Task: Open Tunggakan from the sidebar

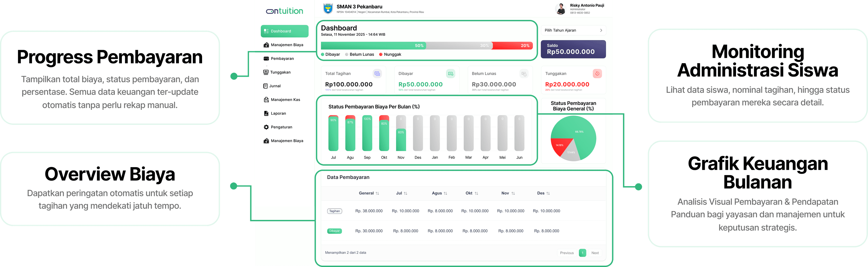Action: pos(266,72)
